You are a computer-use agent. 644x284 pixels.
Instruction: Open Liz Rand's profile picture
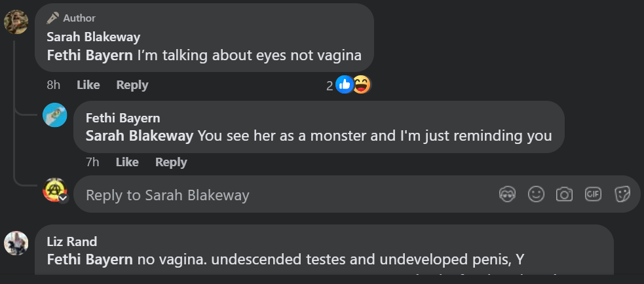(16, 243)
